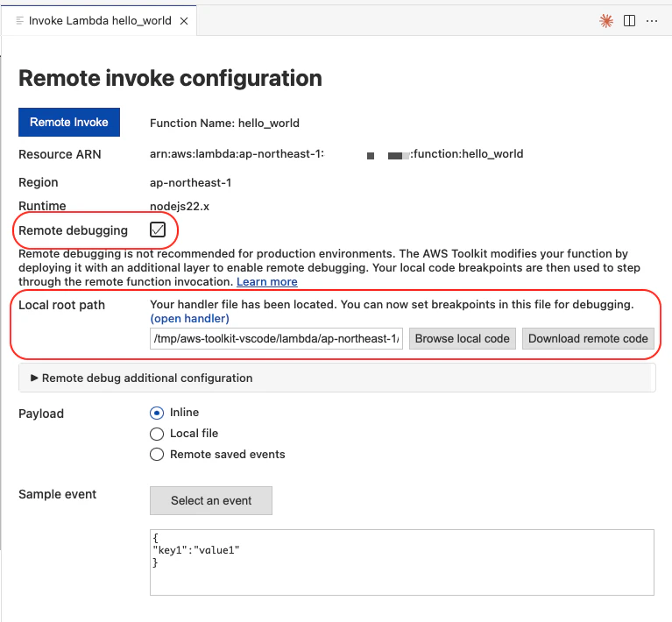Click the orange asterisk icon in the editor toolbar
Viewport: 672px width, 622px height.
tap(606, 20)
